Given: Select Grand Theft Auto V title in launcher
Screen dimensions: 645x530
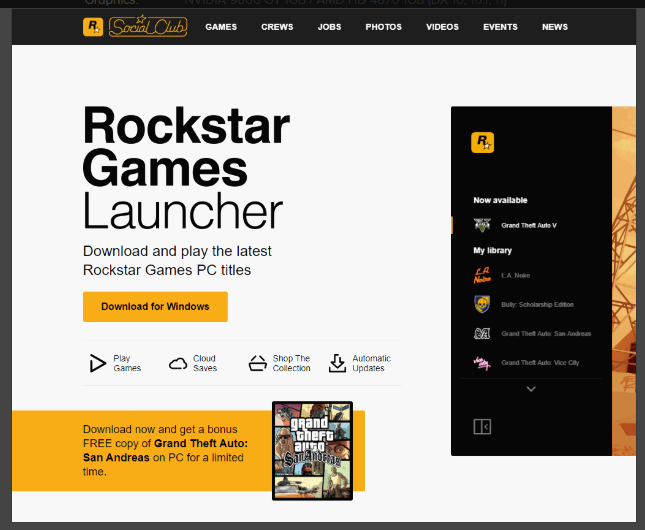Looking at the screenshot, I should [x=529, y=225].
